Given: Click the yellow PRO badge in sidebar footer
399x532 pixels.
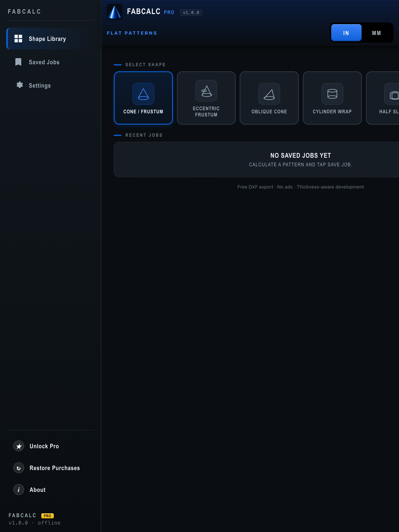Looking at the screenshot, I should tap(47, 516).
